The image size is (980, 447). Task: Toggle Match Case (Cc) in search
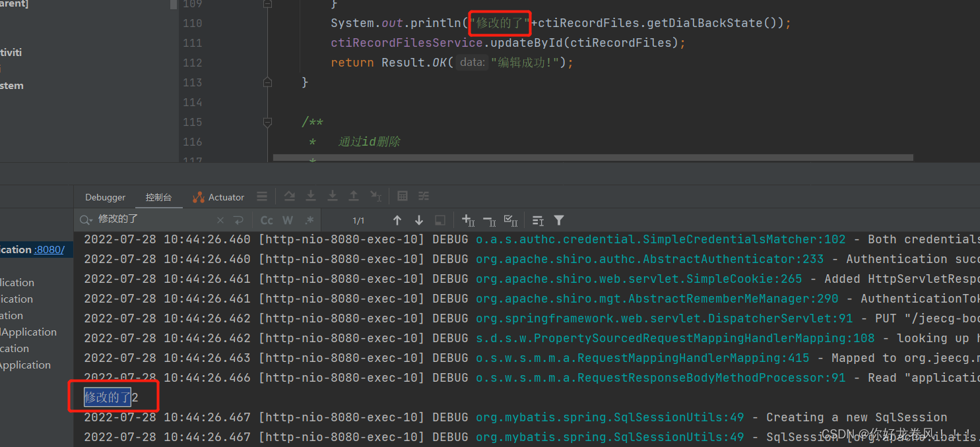click(x=266, y=220)
